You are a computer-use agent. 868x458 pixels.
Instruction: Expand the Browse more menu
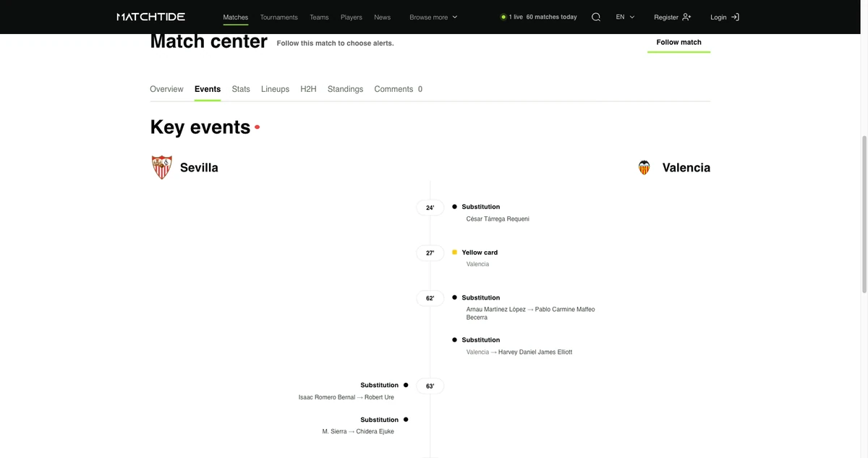click(433, 17)
